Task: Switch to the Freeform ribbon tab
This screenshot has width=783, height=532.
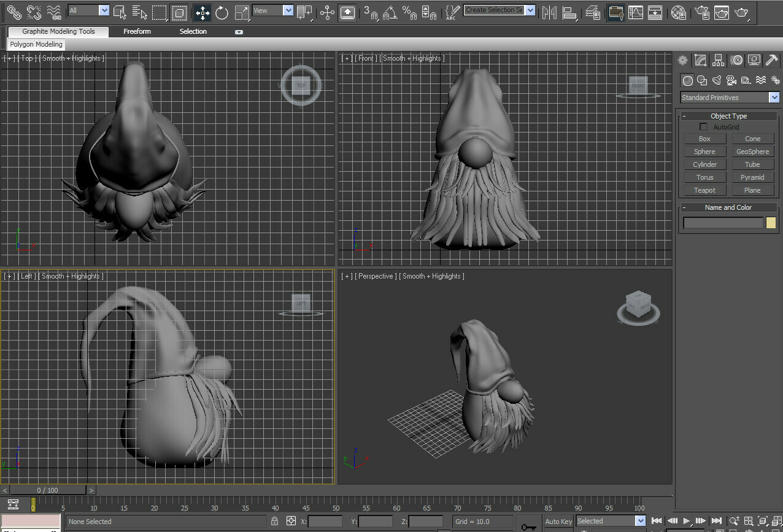Action: tap(137, 31)
